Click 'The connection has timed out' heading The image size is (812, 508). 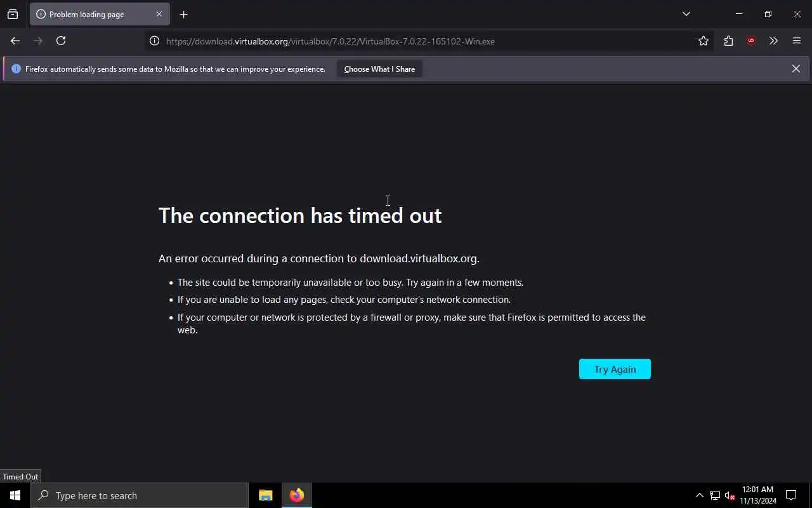pyautogui.click(x=300, y=215)
